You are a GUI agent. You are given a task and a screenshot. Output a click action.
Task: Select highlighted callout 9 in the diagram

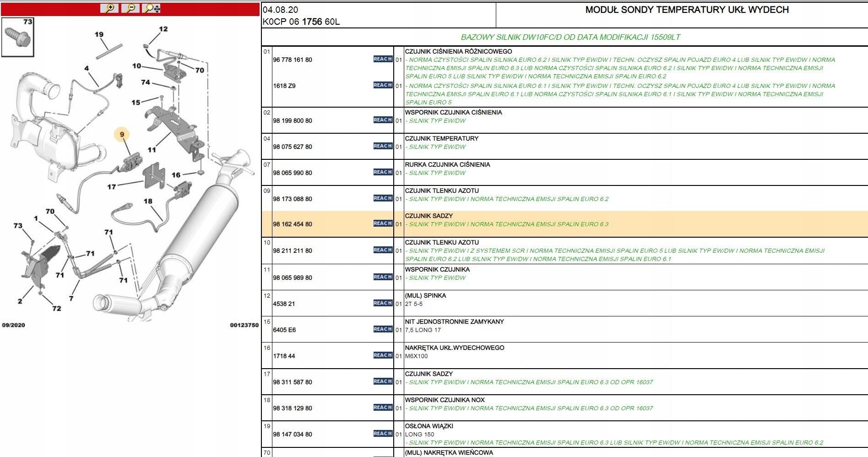click(x=122, y=134)
